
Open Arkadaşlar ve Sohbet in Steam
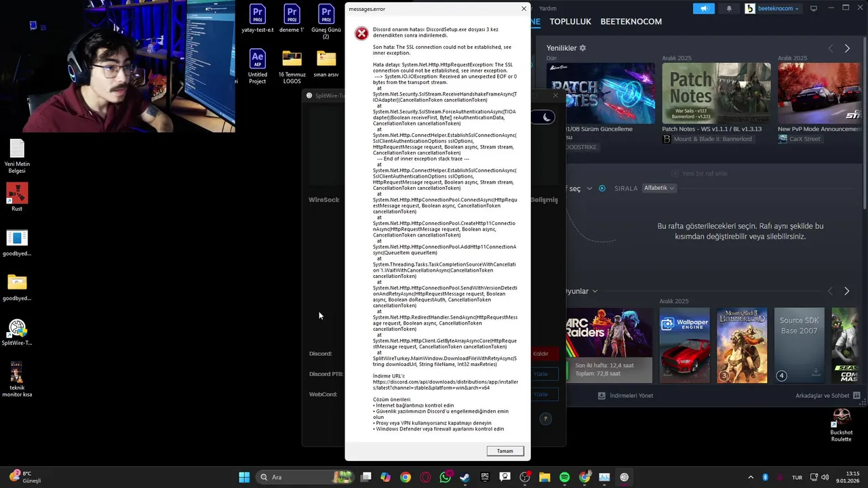[x=828, y=396]
